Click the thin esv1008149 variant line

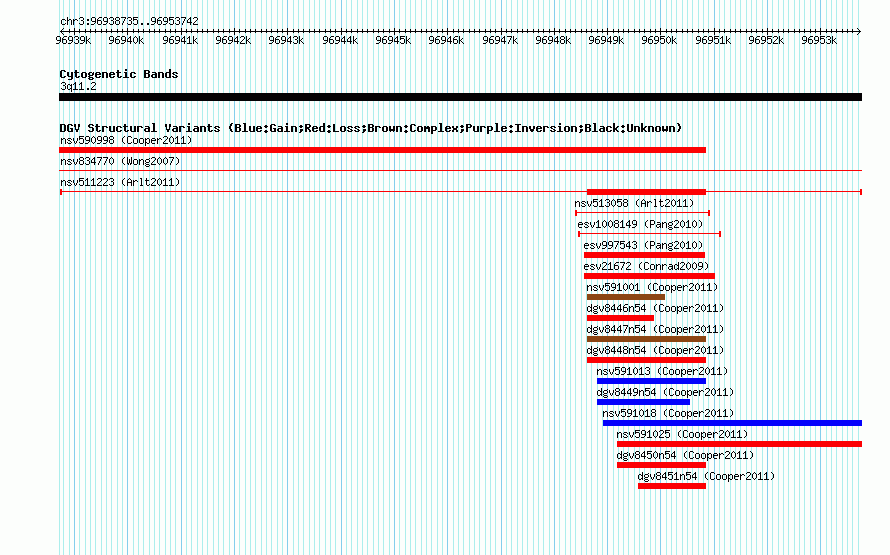(649, 234)
